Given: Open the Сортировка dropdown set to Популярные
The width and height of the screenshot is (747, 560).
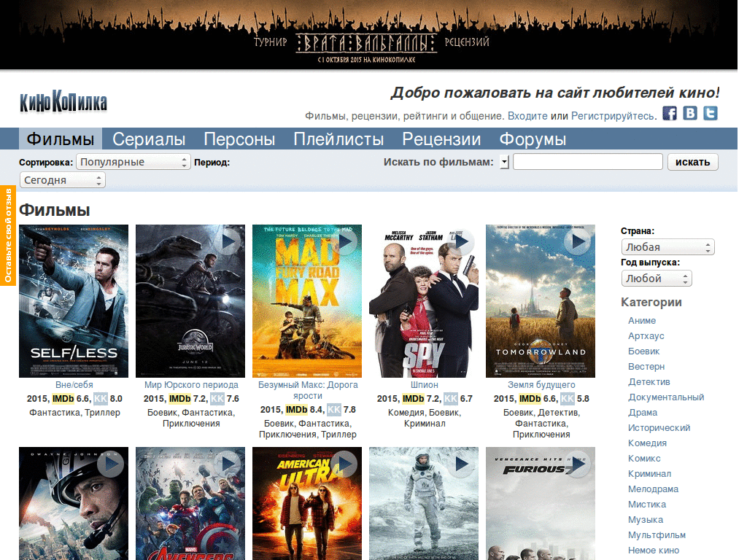Looking at the screenshot, I should (x=133, y=162).
